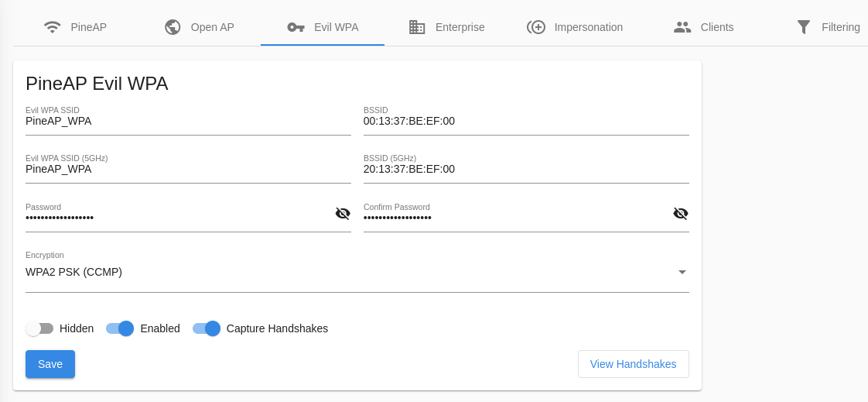868x402 pixels.
Task: Click the Filtering funnel icon
Action: tap(804, 27)
